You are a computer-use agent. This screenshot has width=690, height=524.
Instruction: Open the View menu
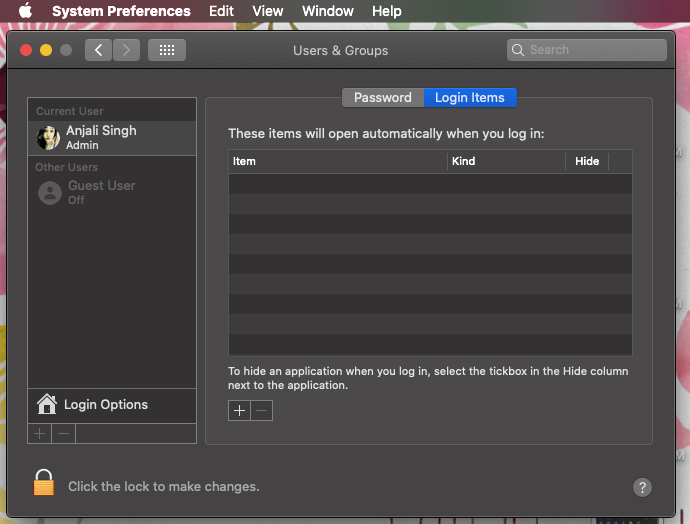pyautogui.click(x=267, y=11)
